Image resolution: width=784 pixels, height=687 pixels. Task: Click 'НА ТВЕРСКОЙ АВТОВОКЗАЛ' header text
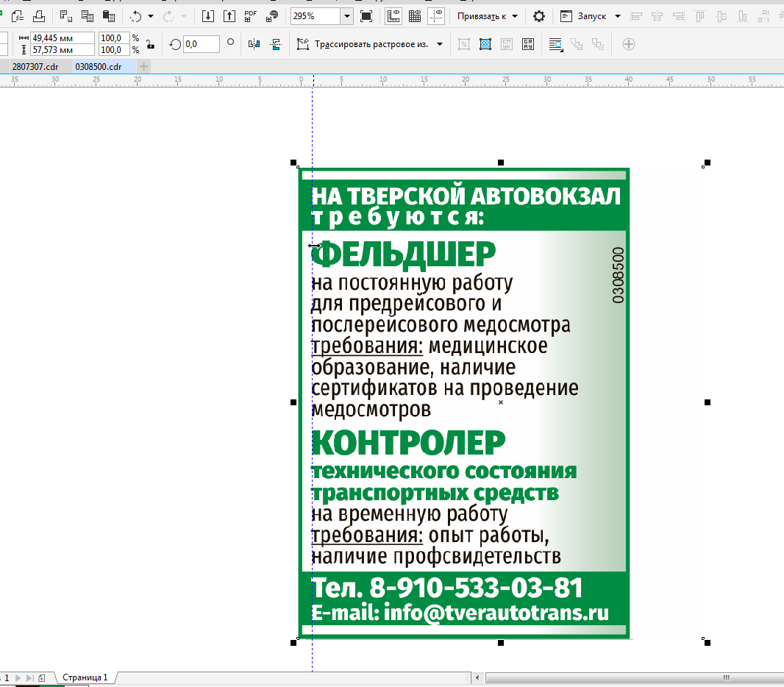point(466,196)
